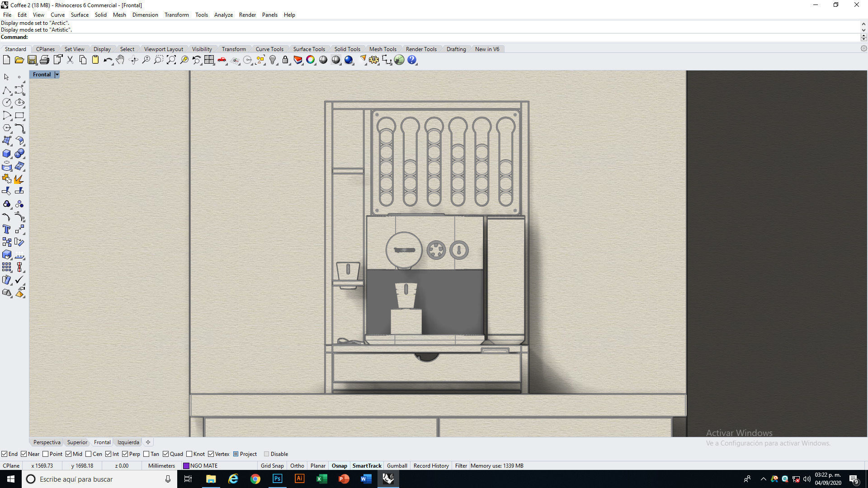This screenshot has width=868, height=488.
Task: Cut selection with scissors icon
Action: point(70,60)
